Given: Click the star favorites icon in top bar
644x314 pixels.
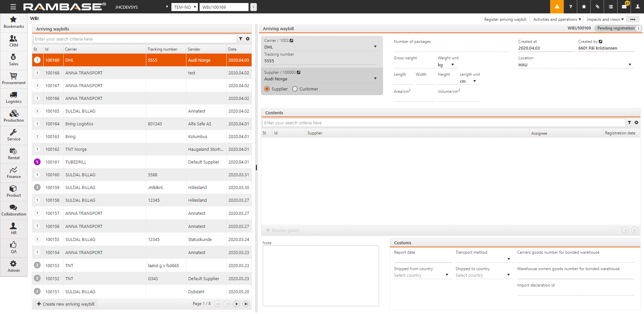Looking at the screenshot, I should click(x=584, y=7).
